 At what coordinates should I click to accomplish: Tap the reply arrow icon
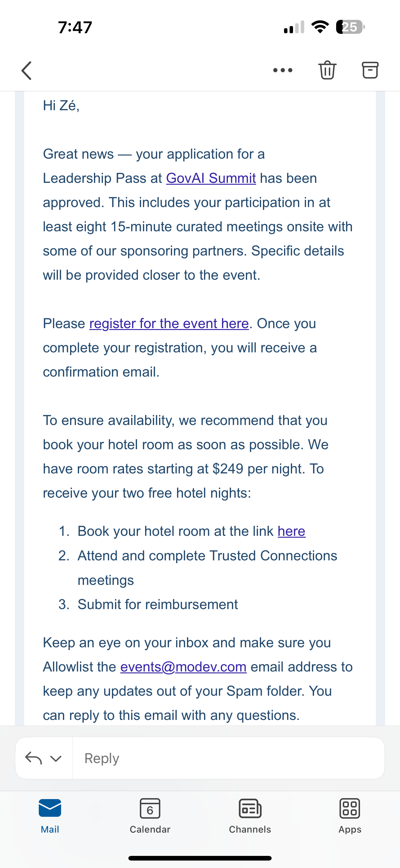click(33, 758)
